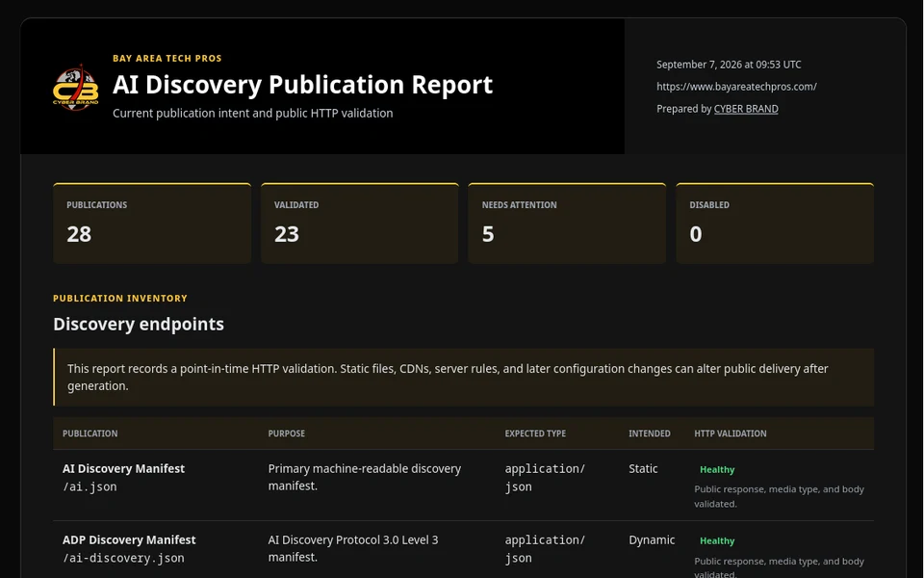
Task: Click the Purpose column header
Action: pyautogui.click(x=287, y=433)
